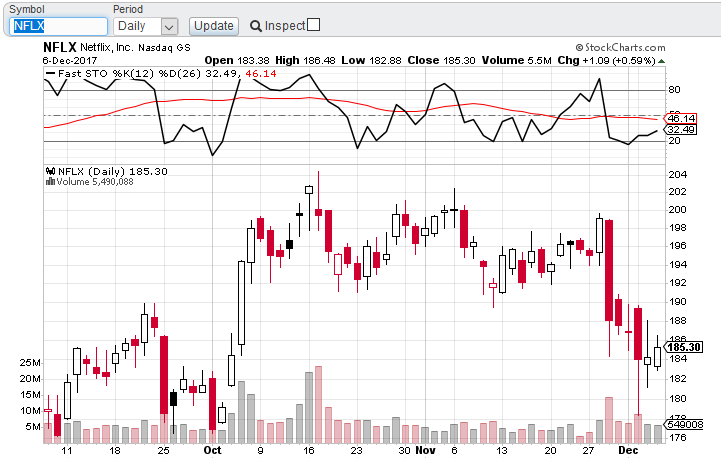Click the 549008 volume axis tag
Viewport: 721px width, 460px height.
684,424
